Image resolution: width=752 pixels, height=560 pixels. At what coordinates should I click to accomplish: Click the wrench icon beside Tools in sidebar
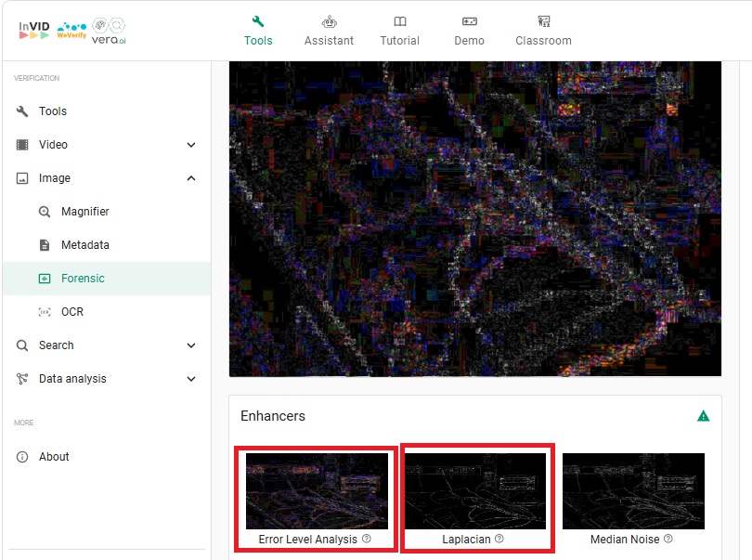click(22, 111)
